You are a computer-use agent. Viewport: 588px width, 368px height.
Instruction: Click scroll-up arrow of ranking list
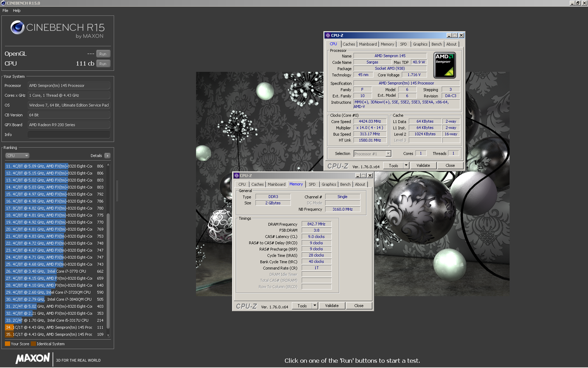click(108, 164)
